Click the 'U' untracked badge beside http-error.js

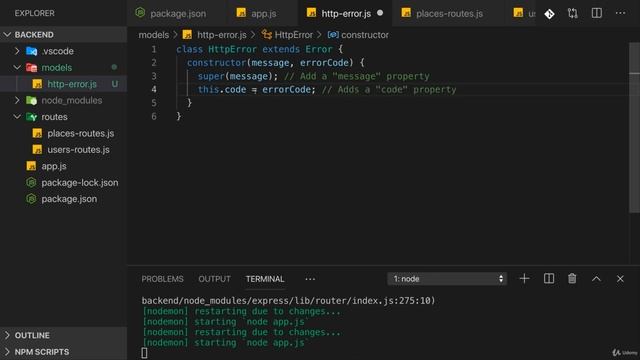[115, 84]
